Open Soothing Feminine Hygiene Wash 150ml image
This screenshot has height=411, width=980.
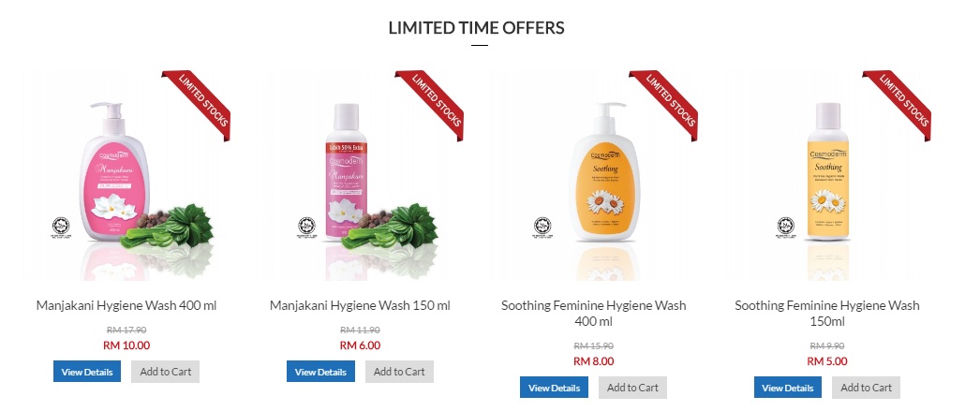coord(827,175)
